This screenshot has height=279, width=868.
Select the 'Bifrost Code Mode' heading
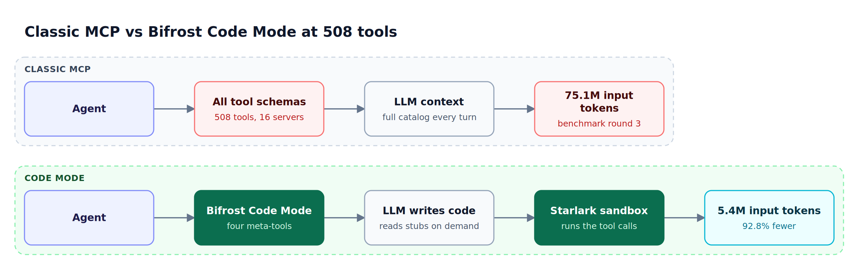259,211
